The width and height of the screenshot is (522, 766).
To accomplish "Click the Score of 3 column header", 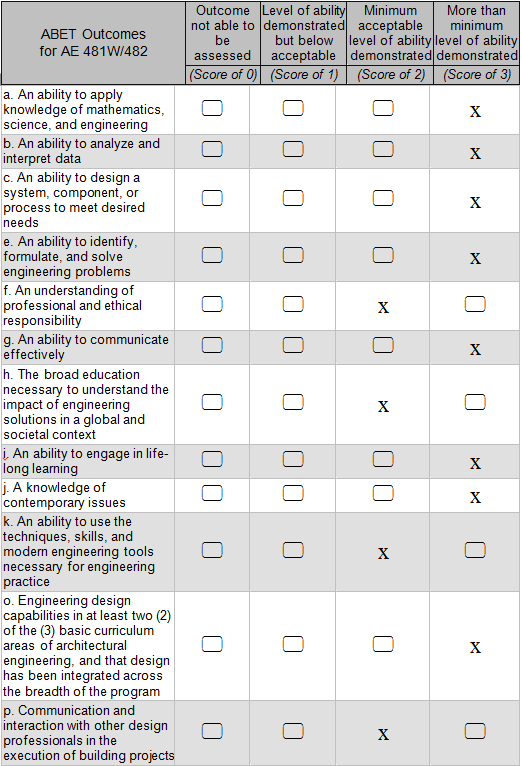I will (x=477, y=75).
